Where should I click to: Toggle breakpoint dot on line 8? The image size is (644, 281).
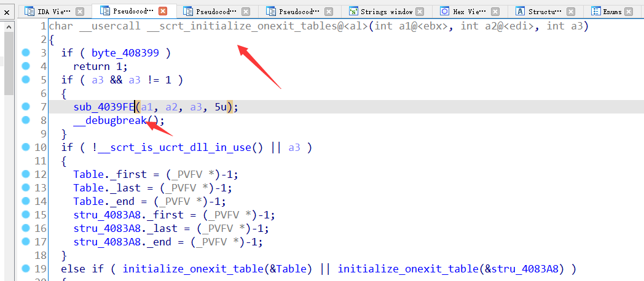pos(26,120)
